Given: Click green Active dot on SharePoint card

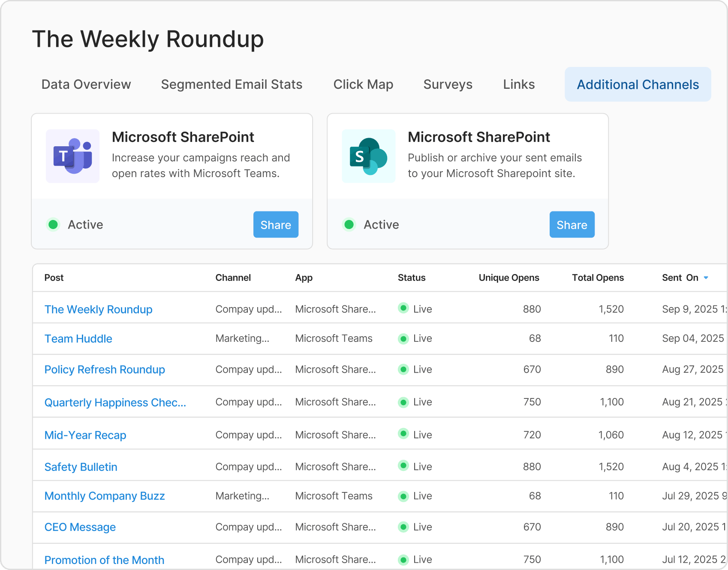Looking at the screenshot, I should coord(349,224).
